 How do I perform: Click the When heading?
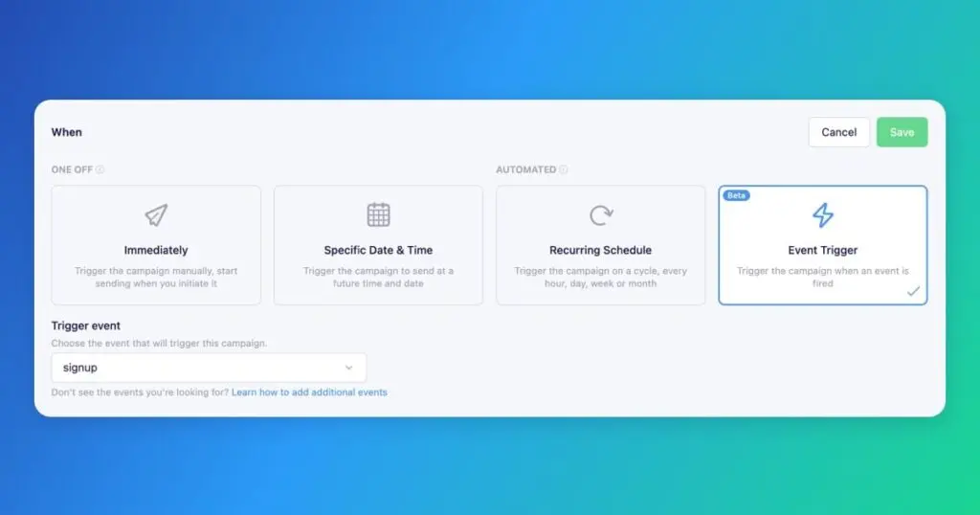[x=66, y=132]
